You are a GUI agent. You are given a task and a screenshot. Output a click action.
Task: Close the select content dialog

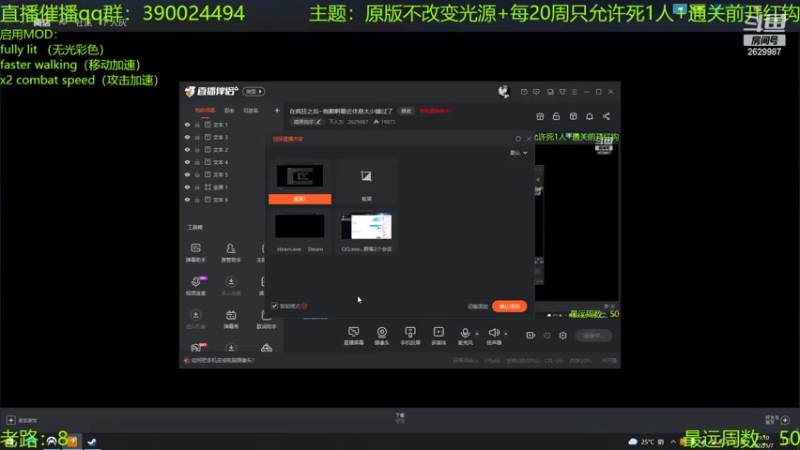tap(529, 139)
